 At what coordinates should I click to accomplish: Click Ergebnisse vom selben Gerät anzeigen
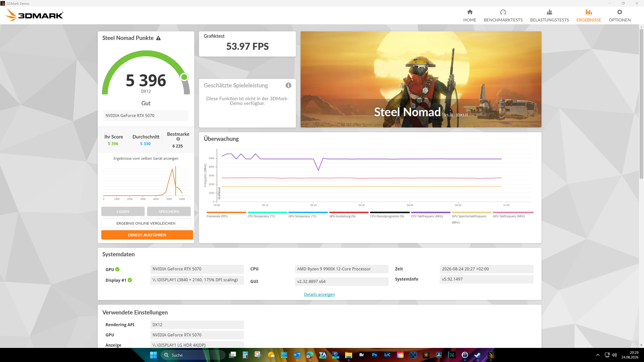click(x=146, y=159)
